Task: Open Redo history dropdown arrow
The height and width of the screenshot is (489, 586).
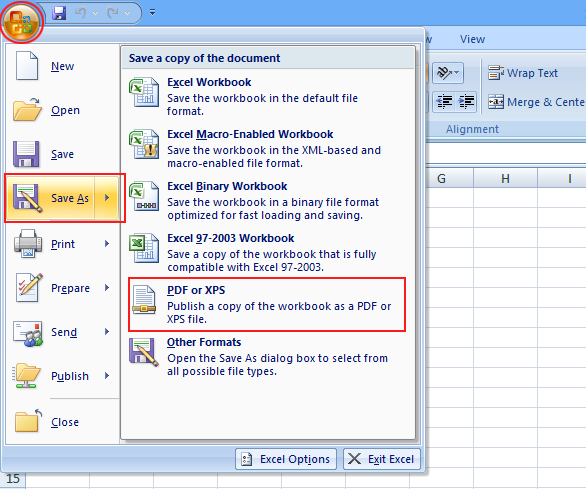Action: 128,13
